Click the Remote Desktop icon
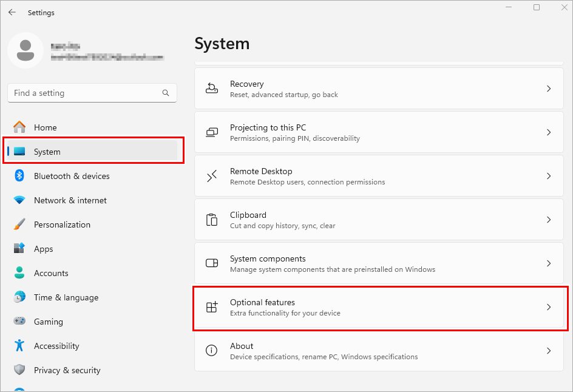573x392 pixels. click(211, 175)
